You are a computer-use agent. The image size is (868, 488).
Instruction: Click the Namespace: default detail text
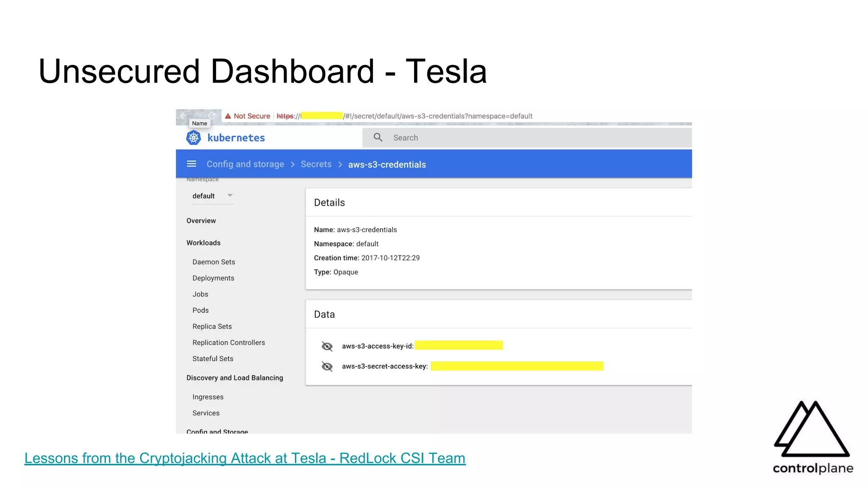346,244
